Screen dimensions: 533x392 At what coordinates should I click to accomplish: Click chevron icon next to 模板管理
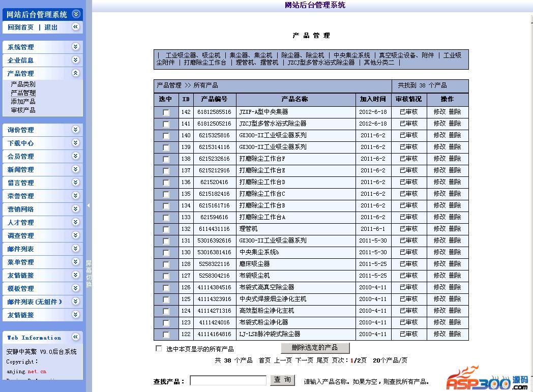click(x=76, y=288)
